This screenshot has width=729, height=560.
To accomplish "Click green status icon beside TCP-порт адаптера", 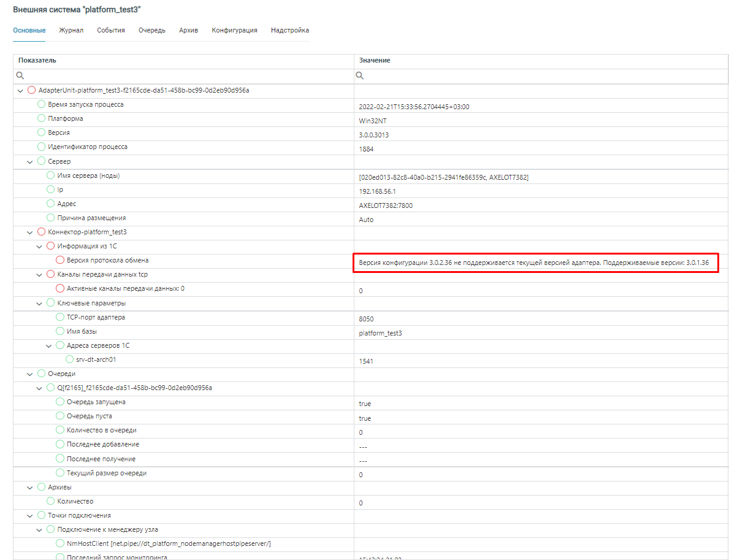I will (x=60, y=317).
